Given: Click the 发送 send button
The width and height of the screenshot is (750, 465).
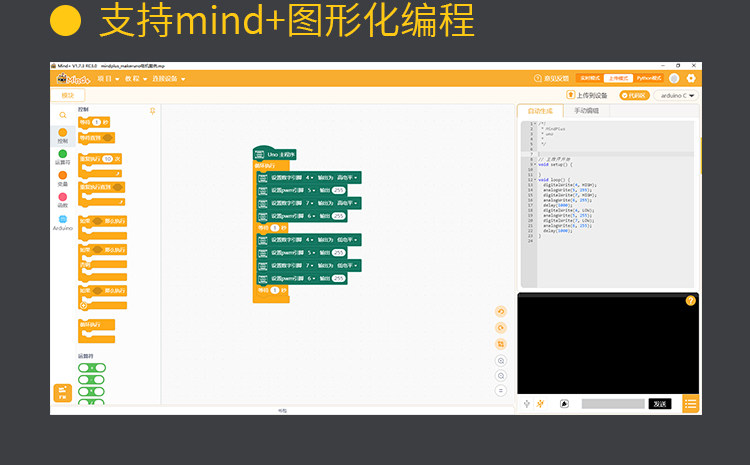Looking at the screenshot, I should 660,404.
